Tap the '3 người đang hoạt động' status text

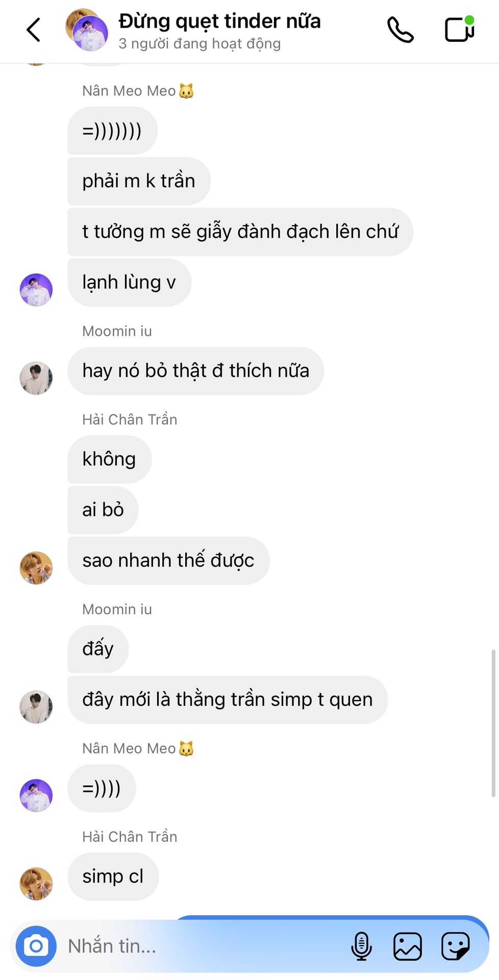[199, 44]
